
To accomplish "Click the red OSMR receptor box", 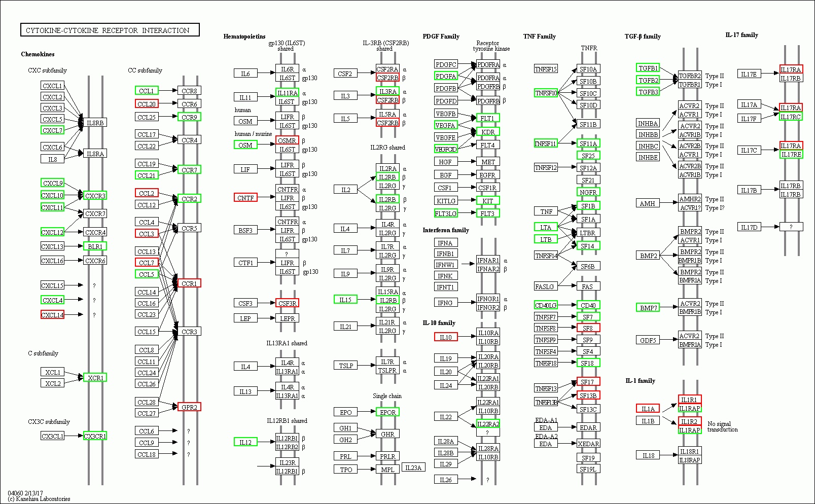I will coord(287,140).
